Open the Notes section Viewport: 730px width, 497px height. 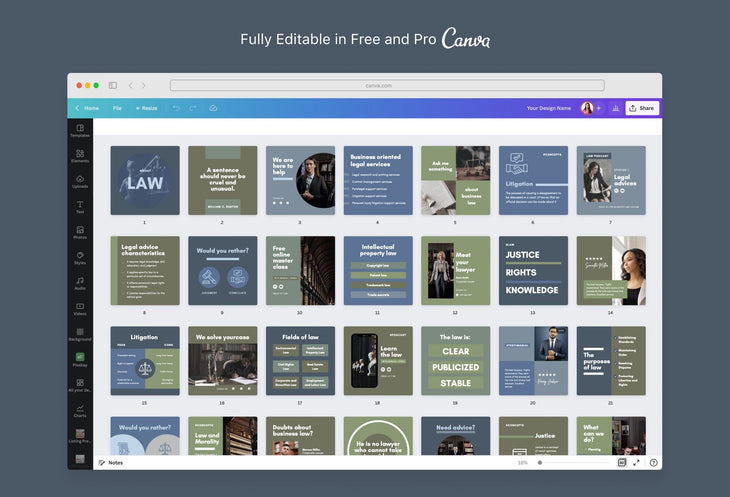point(111,463)
